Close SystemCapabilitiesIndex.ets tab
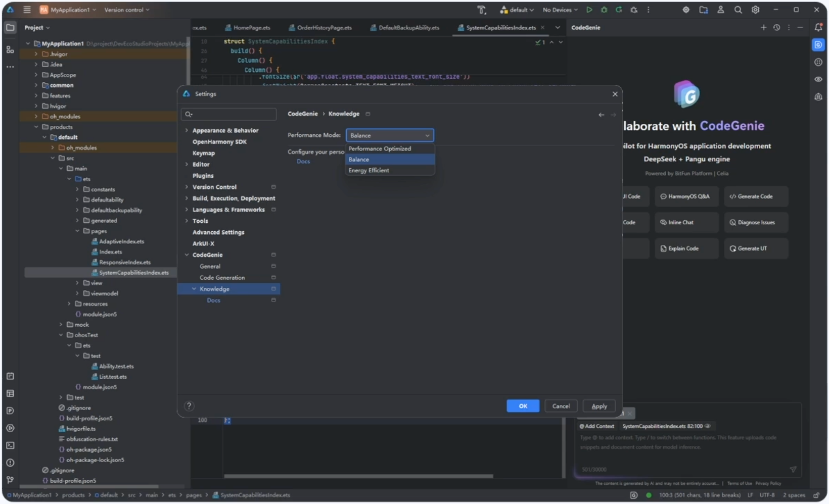The height and width of the screenshot is (504, 829). point(542,27)
